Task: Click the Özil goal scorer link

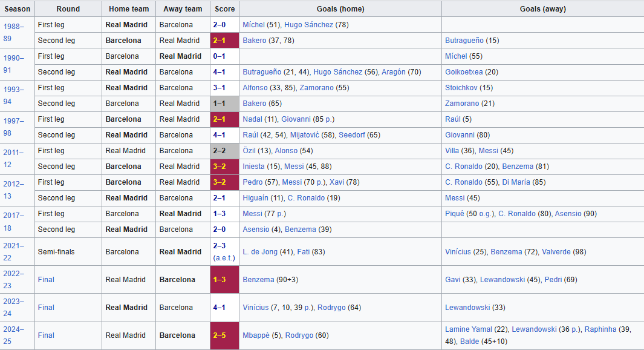Action: 249,151
